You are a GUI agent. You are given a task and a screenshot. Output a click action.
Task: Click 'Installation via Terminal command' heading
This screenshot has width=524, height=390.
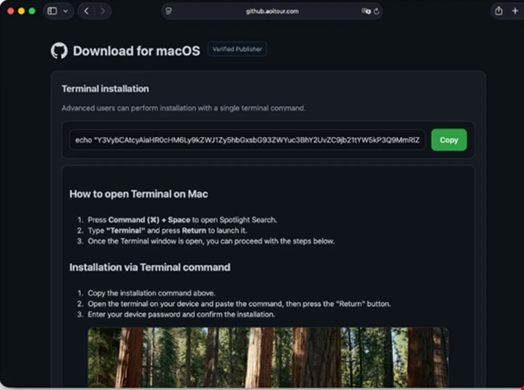pos(150,267)
